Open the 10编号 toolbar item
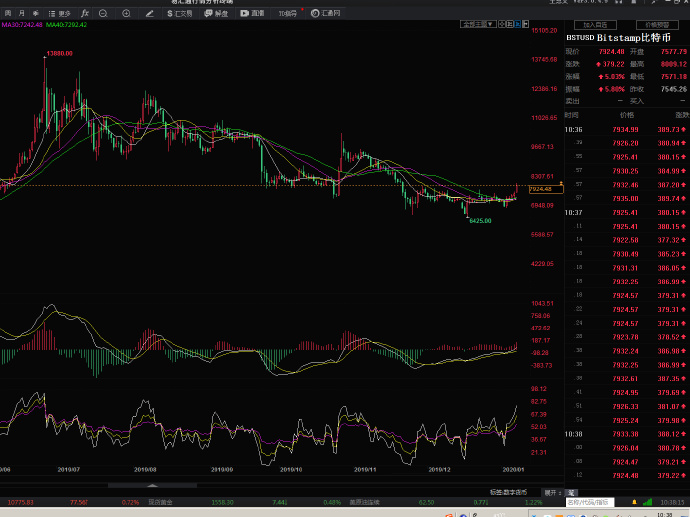The image size is (690, 517). click(x=288, y=14)
